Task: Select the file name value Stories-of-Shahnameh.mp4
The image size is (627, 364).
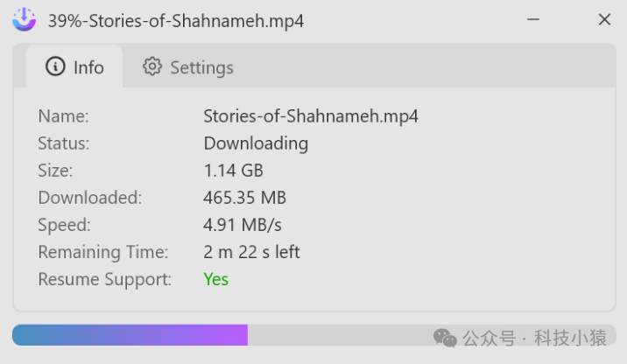Action: coord(310,115)
